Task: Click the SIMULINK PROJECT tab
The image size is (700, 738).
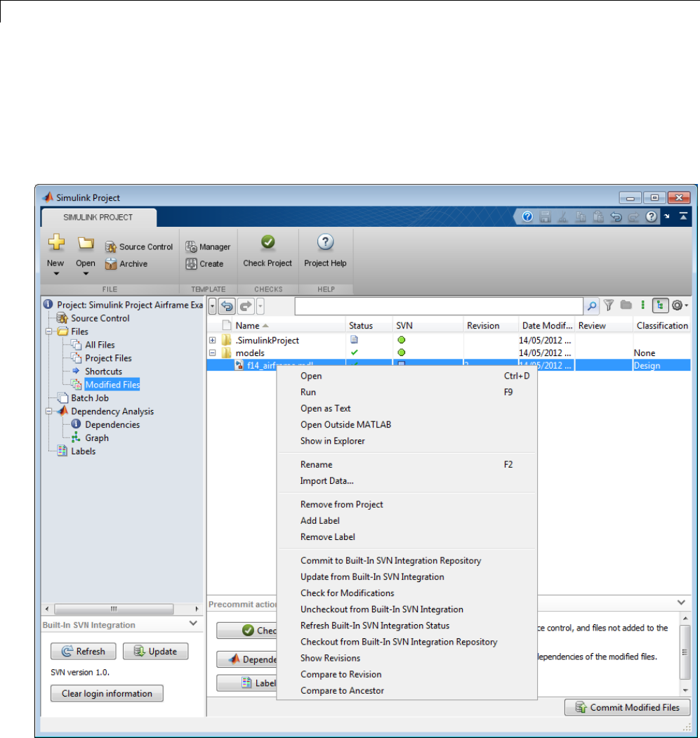Action: click(x=98, y=218)
